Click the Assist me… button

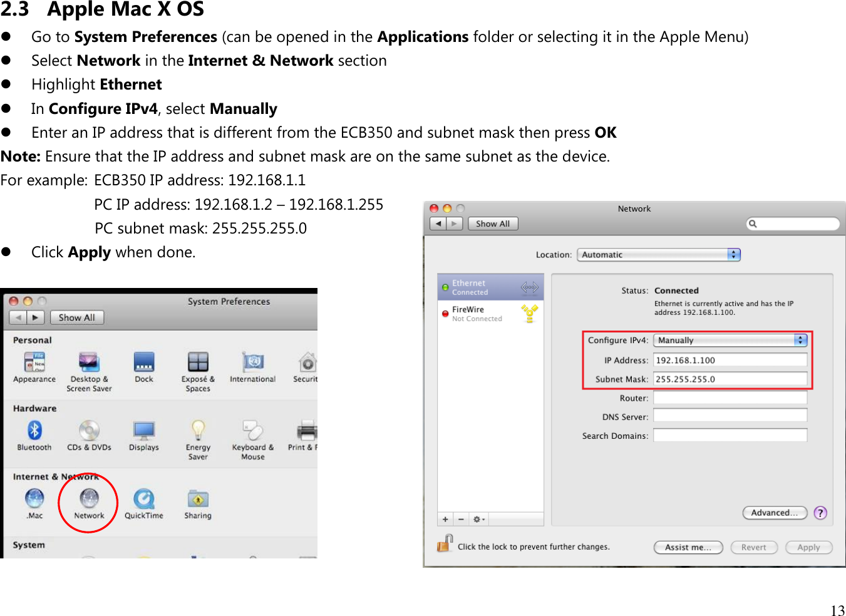pos(688,547)
